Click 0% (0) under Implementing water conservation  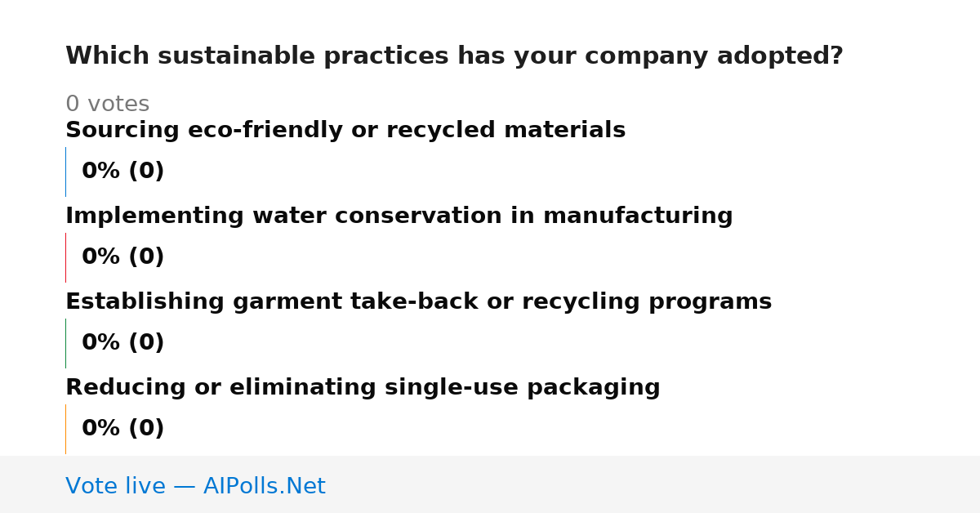tap(122, 257)
